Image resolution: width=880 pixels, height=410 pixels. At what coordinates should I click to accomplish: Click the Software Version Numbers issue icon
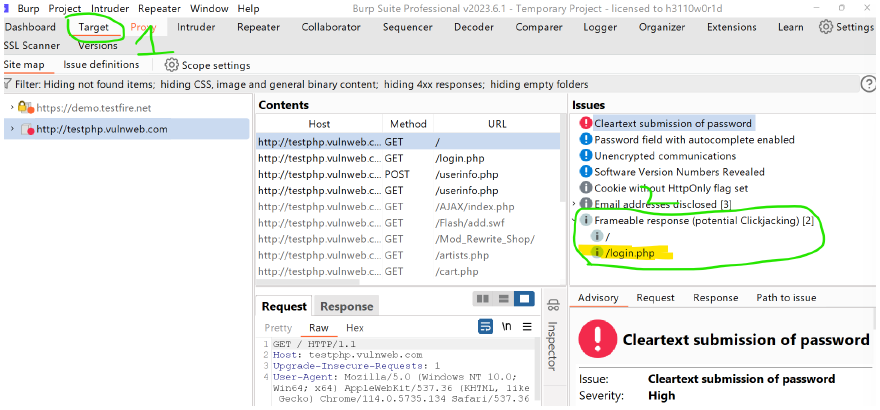(x=586, y=172)
